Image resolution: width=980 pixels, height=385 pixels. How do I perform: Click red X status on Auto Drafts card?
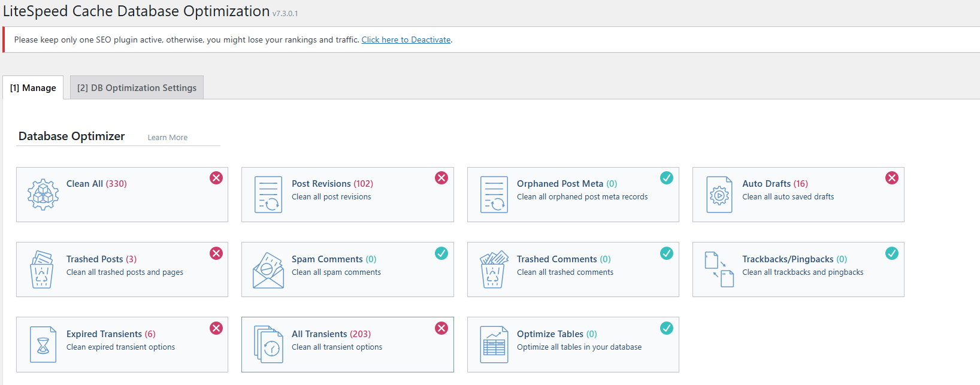click(892, 178)
